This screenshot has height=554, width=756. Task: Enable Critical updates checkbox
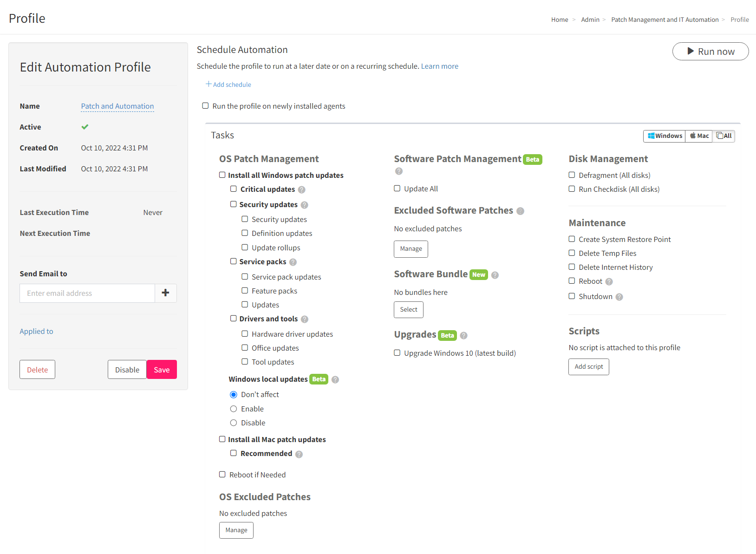234,189
